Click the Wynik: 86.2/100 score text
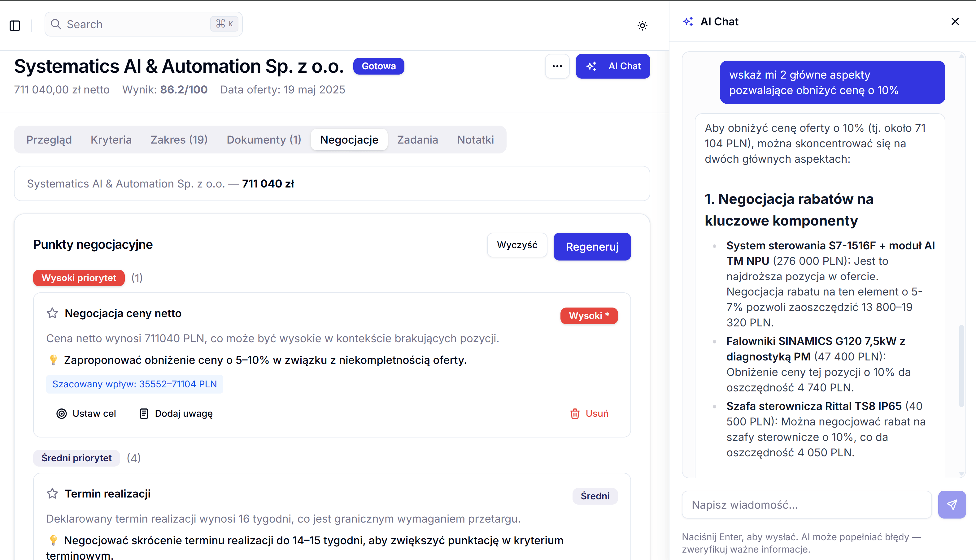The height and width of the screenshot is (560, 976). coord(165,90)
